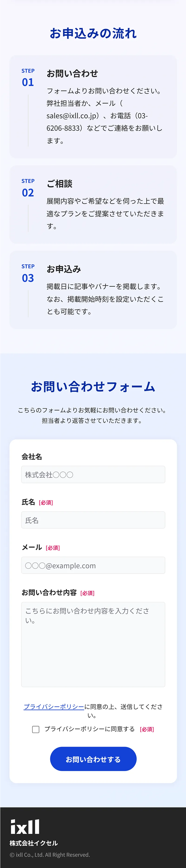
Task: Select the メール address input field
Action: [x=93, y=565]
